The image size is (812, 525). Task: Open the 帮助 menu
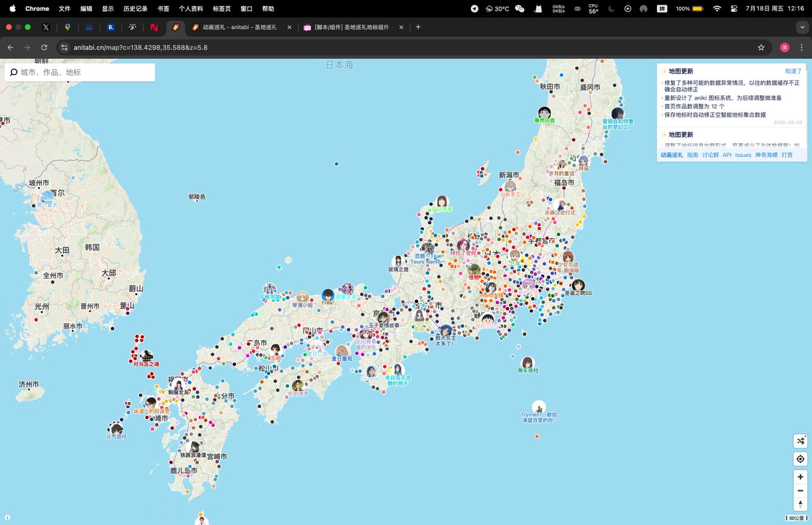[x=268, y=8]
